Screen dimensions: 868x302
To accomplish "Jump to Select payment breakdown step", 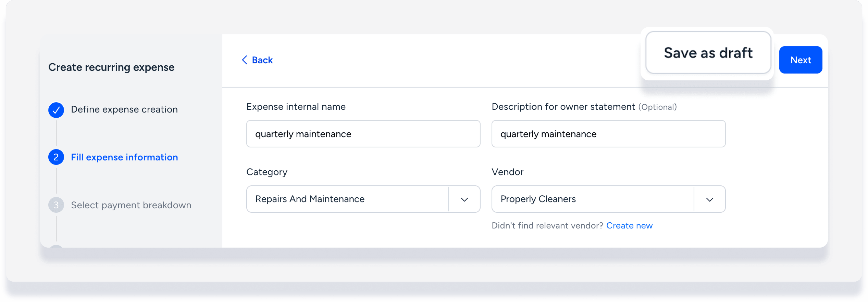I will click(x=131, y=205).
